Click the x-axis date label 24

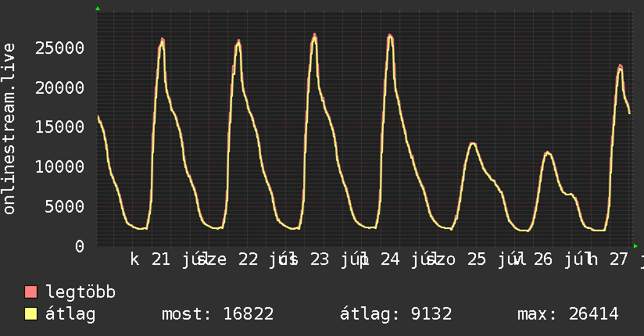click(x=390, y=259)
